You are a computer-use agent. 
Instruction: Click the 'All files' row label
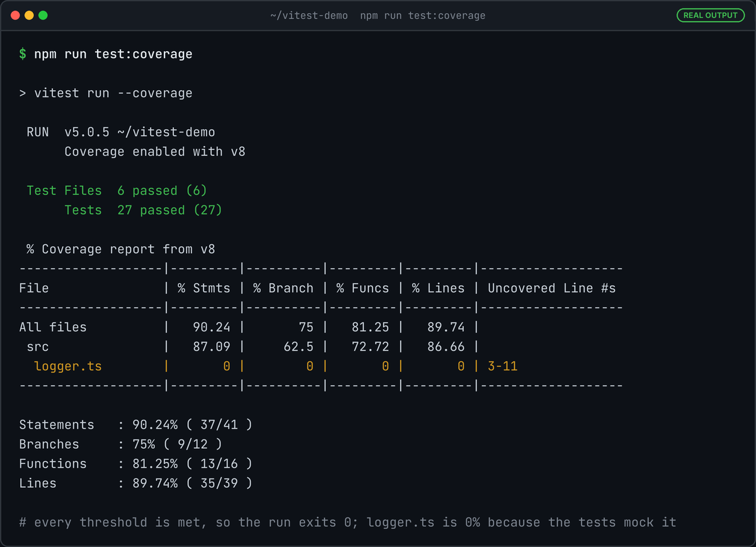click(x=53, y=327)
